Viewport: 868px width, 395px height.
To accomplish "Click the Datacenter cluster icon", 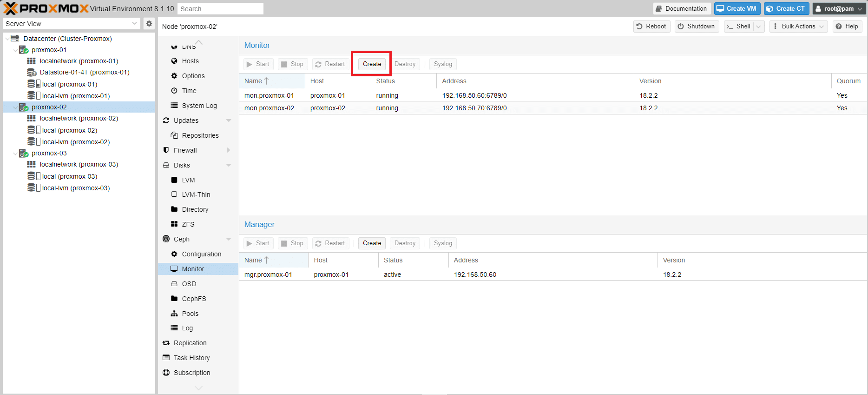I will (x=15, y=38).
